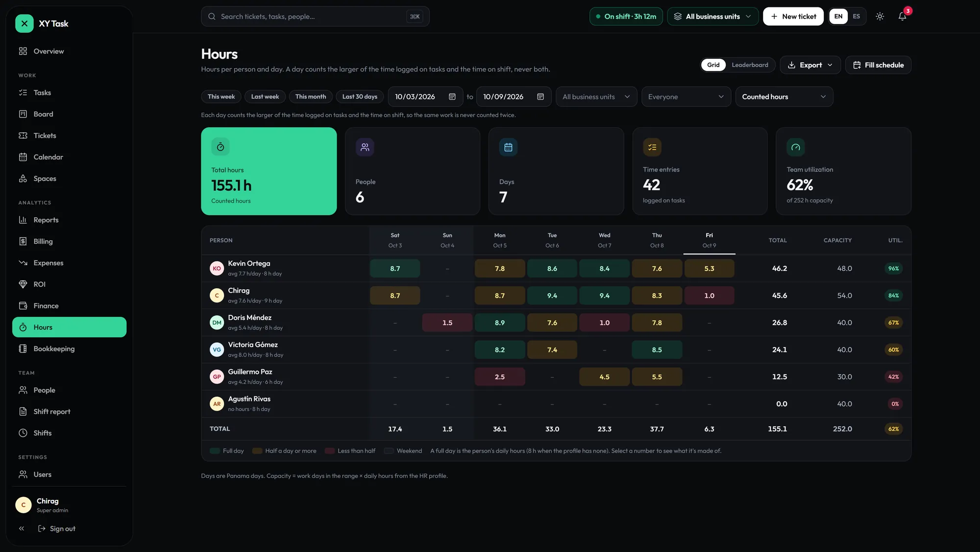980x552 pixels.
Task: Set language to ES
Action: click(x=856, y=17)
